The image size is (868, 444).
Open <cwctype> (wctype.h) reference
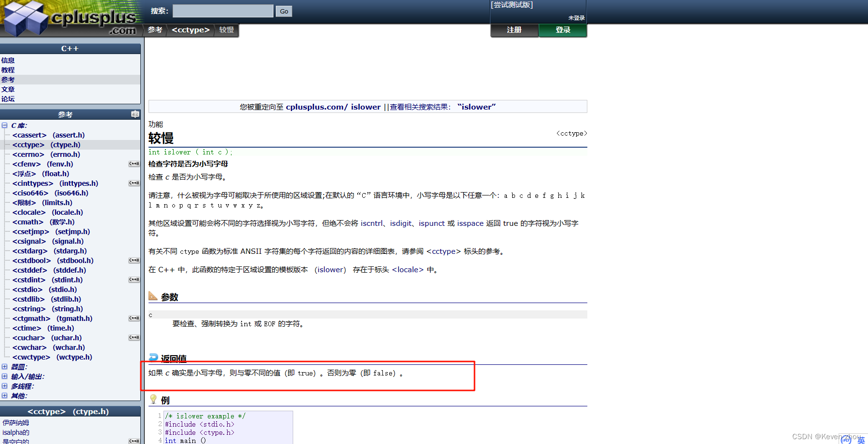(53, 357)
